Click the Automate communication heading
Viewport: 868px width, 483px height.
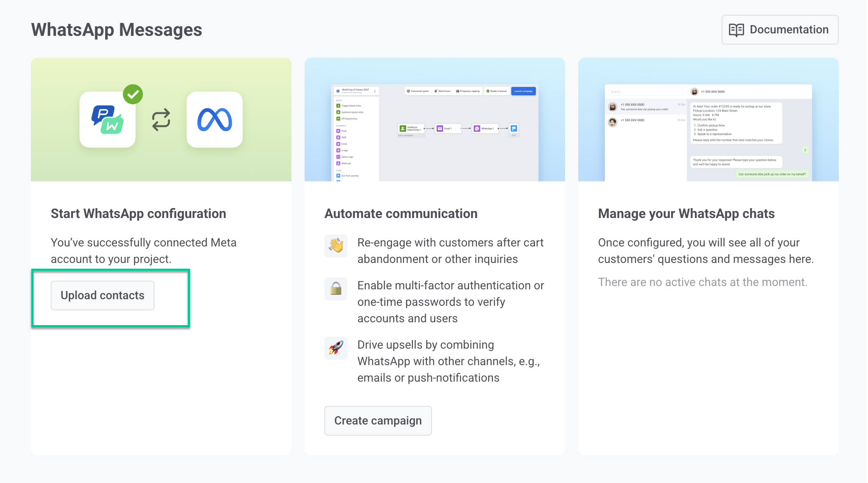tap(401, 213)
